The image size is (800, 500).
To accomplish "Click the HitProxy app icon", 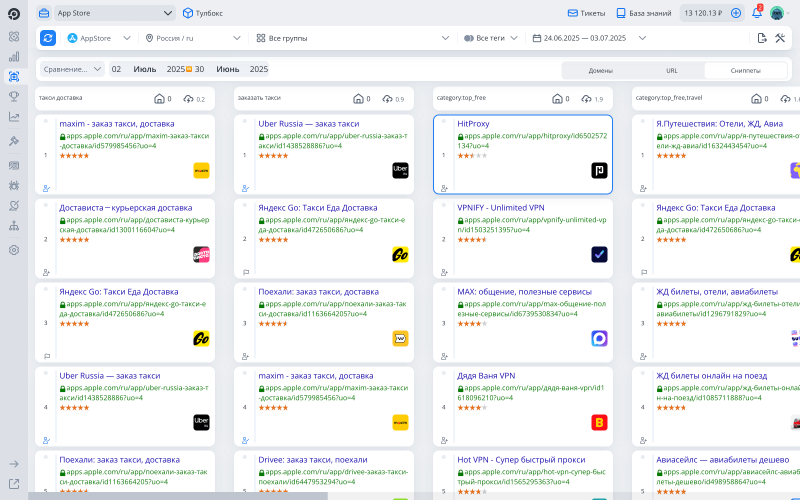I will click(x=599, y=171).
